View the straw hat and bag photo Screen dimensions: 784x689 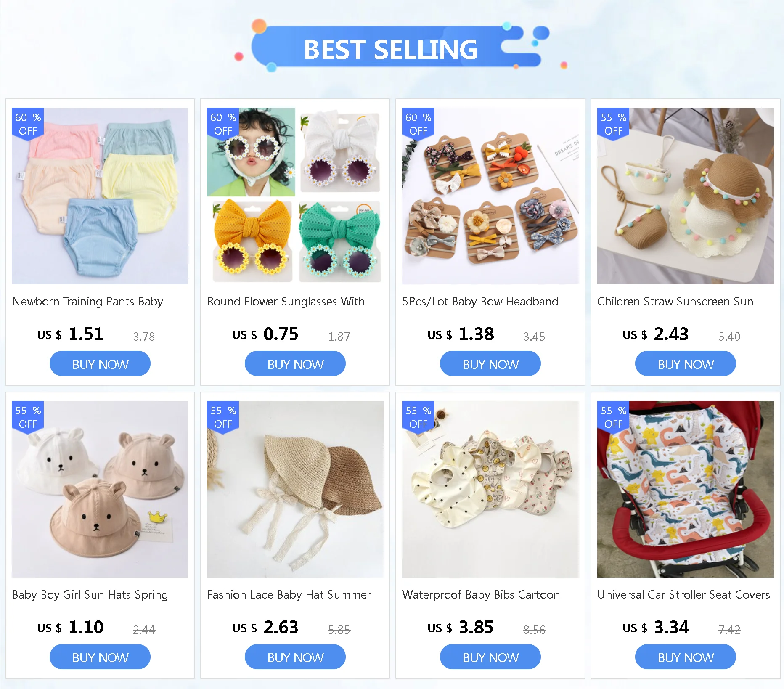pyautogui.click(x=686, y=196)
